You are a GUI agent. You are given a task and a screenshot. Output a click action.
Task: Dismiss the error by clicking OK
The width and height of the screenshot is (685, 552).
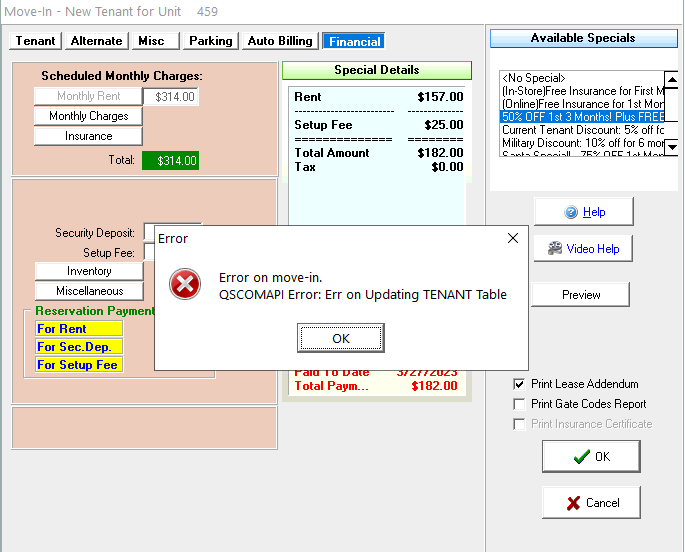click(x=341, y=338)
